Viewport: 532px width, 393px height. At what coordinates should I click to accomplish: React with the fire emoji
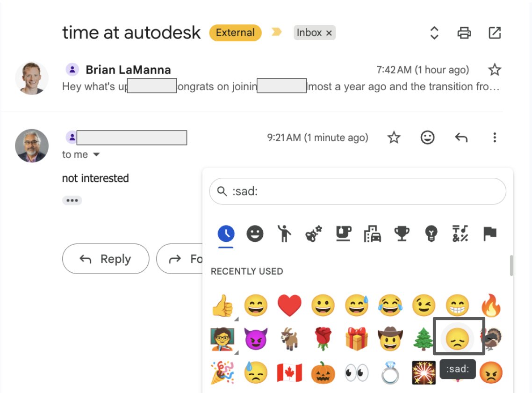click(491, 305)
